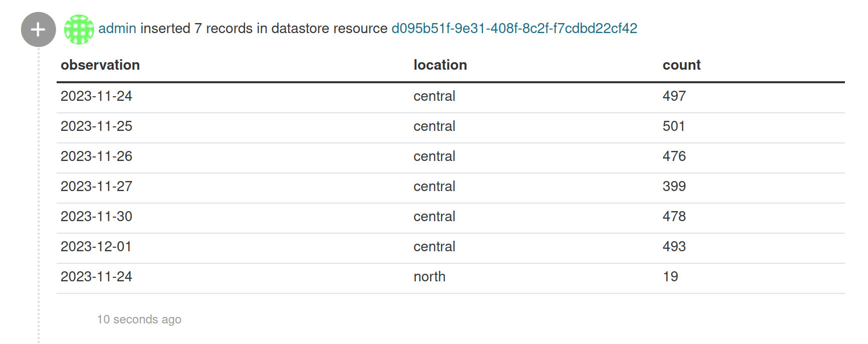Click the north location cell
The height and width of the screenshot is (344, 868).
click(429, 277)
